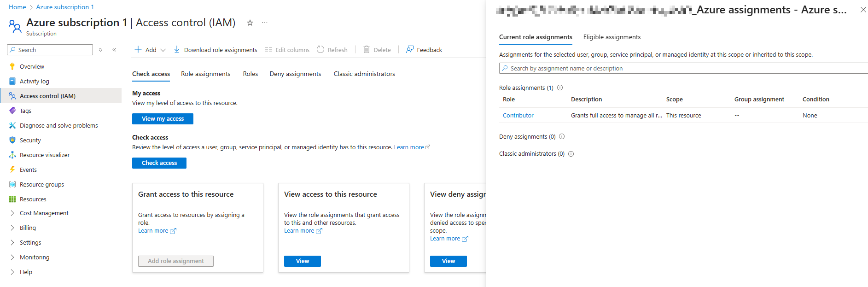Click the Activity log icon
868x287 pixels.
tap(12, 81)
